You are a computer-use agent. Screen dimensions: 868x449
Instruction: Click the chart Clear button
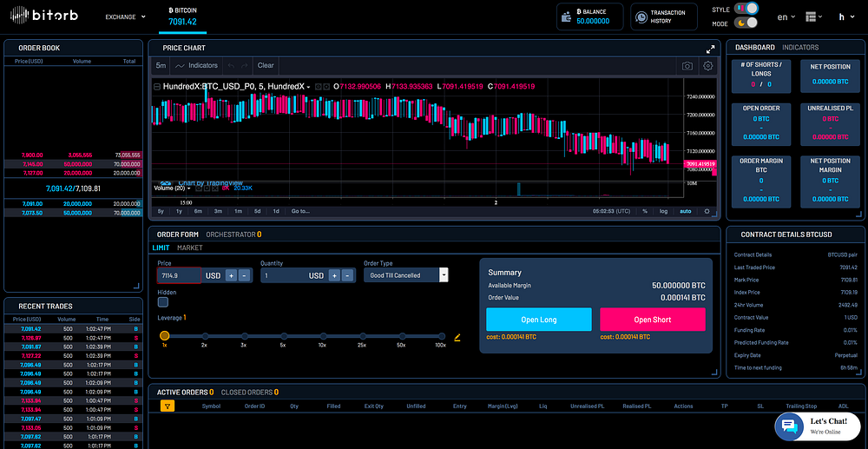266,65
